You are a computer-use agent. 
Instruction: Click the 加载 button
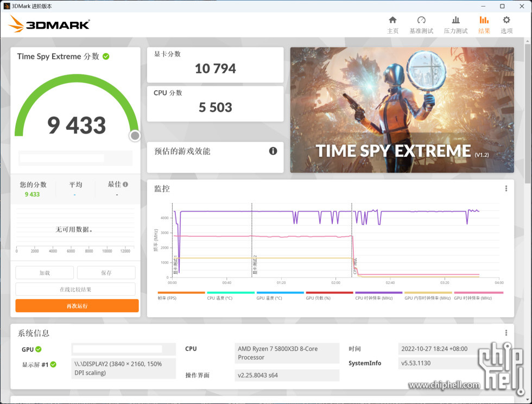pos(45,273)
